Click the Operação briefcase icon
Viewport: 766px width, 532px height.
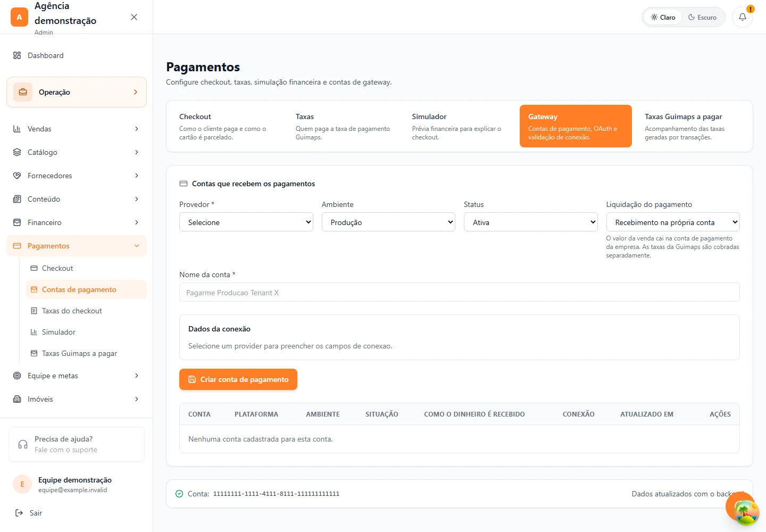pyautogui.click(x=23, y=92)
